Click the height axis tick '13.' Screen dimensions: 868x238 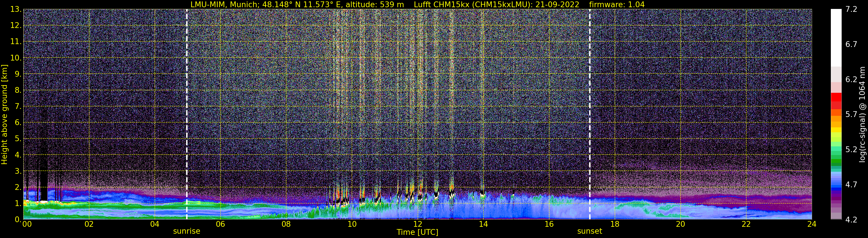(x=16, y=9)
